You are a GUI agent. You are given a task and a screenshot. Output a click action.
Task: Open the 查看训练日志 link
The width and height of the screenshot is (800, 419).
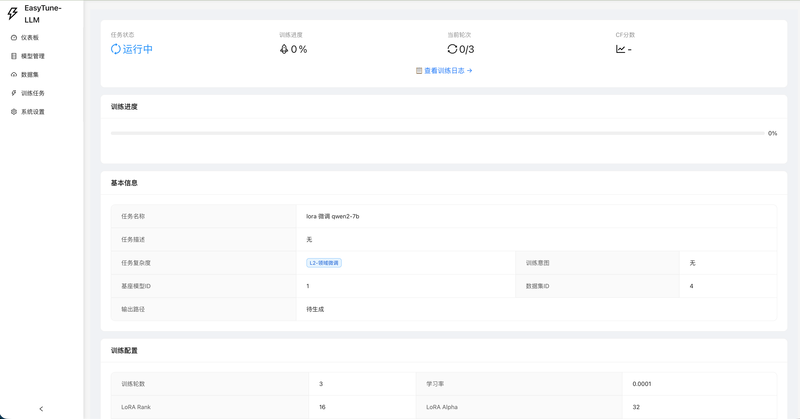point(444,71)
